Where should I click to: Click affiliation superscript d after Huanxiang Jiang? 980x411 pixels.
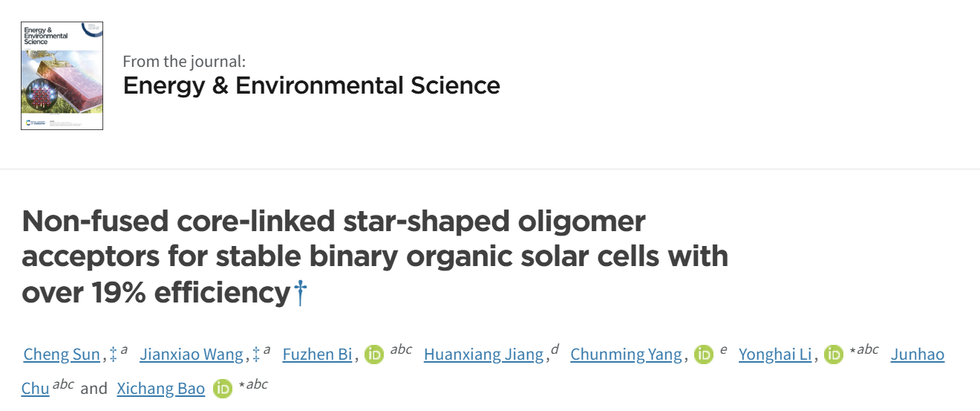coord(555,350)
